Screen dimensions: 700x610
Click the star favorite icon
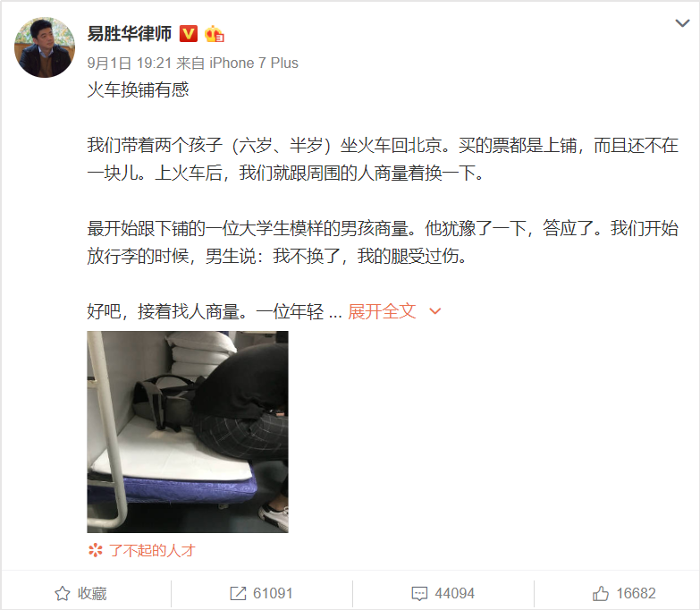pos(62,594)
